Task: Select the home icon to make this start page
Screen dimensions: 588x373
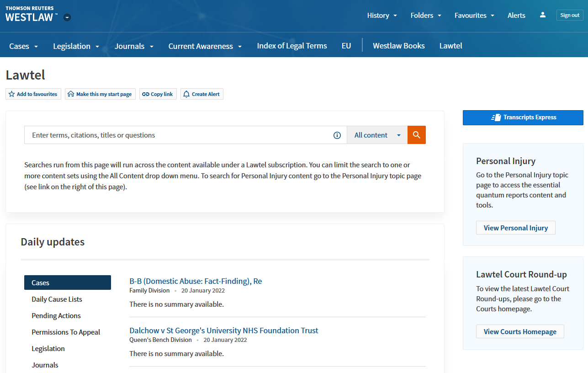Action: [x=71, y=94]
